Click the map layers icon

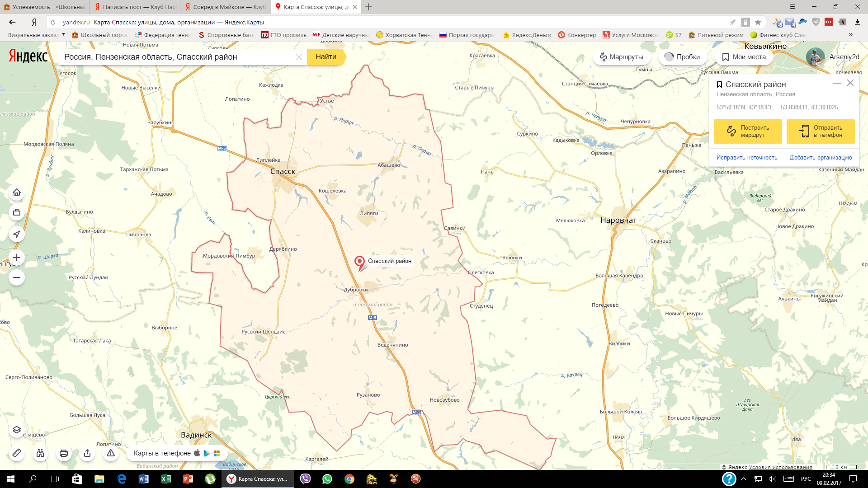[x=17, y=430]
